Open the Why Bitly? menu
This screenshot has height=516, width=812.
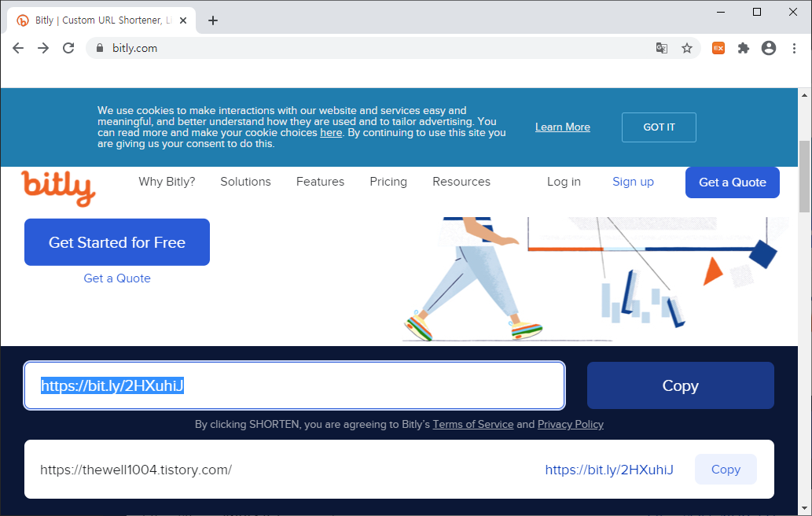(x=167, y=182)
